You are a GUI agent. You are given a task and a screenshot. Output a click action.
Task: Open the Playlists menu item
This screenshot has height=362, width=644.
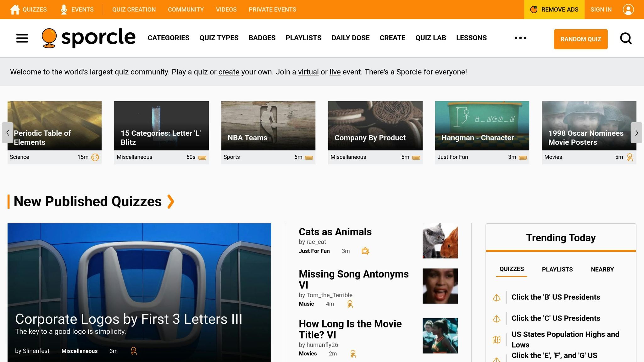click(x=303, y=38)
